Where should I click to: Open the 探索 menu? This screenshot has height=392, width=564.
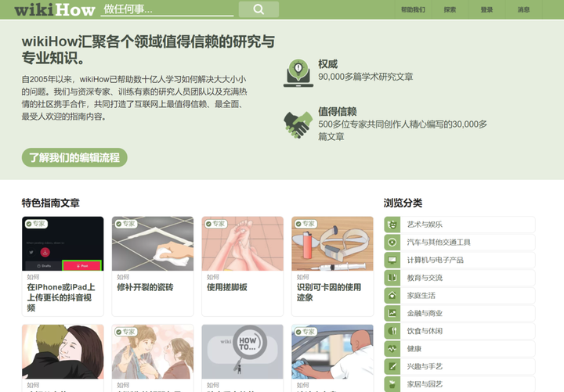[450, 9]
